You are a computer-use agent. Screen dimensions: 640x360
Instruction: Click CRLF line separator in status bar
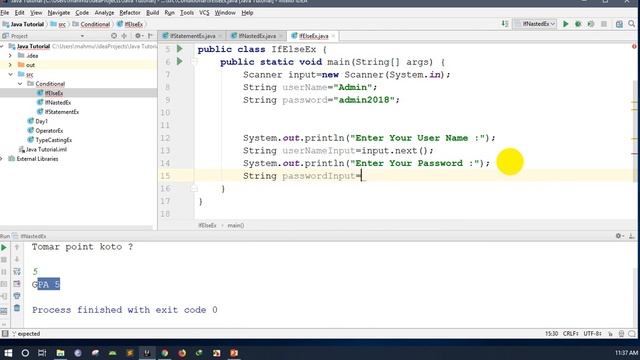[570, 333]
